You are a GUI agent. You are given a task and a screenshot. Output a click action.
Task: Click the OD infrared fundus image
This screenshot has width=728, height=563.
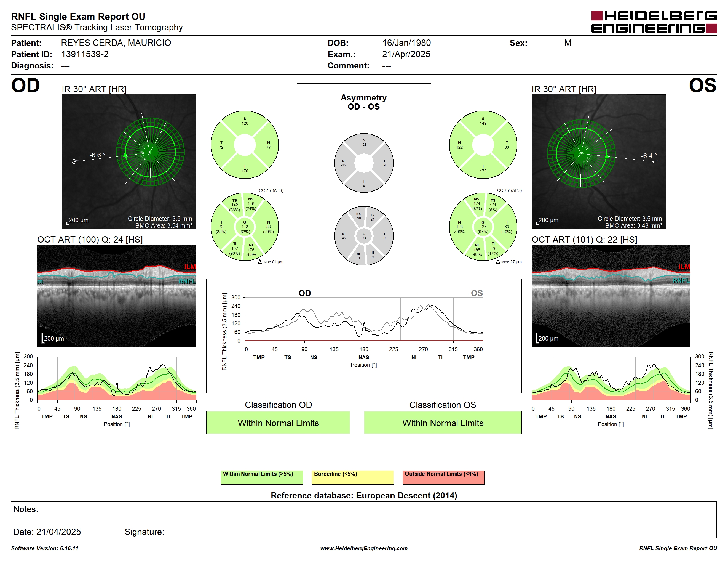click(x=129, y=161)
